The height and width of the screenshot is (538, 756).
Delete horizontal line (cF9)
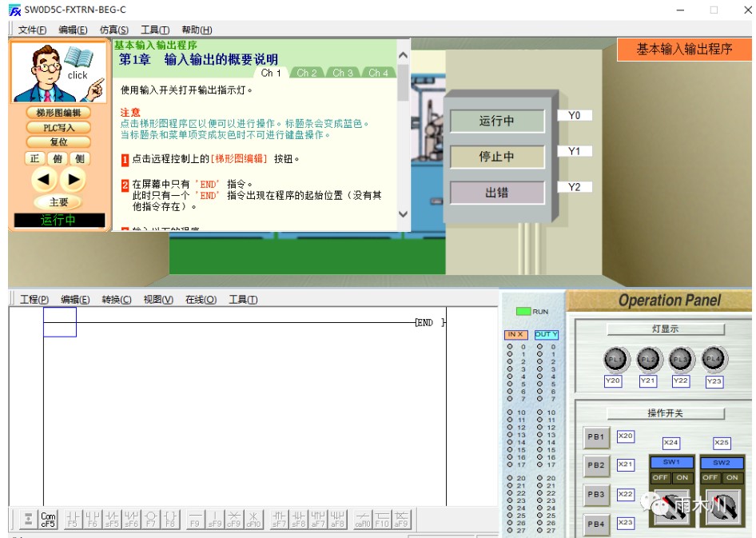pos(234,519)
